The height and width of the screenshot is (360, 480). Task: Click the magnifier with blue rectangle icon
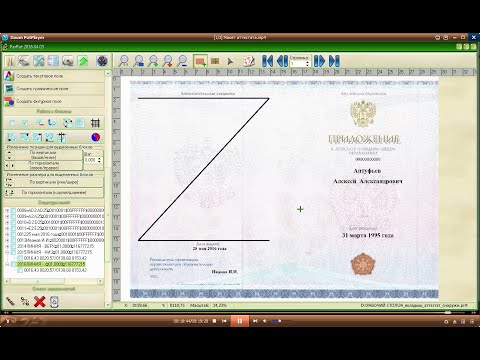click(x=138, y=61)
